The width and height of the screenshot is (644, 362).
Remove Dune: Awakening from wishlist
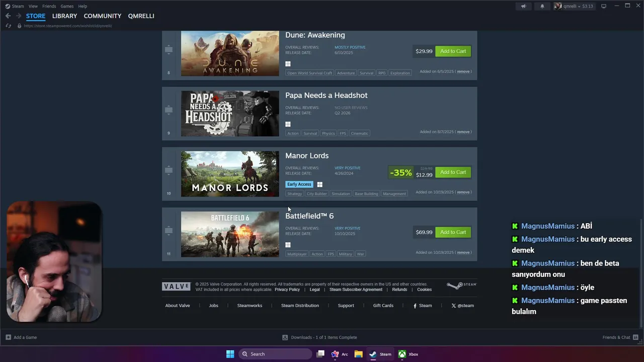point(463,71)
